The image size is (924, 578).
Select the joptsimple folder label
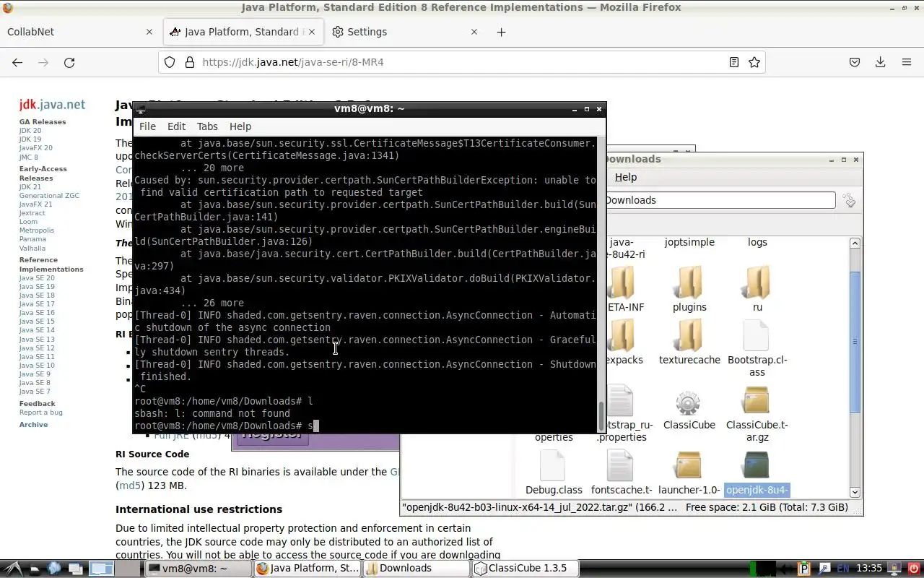coord(689,242)
